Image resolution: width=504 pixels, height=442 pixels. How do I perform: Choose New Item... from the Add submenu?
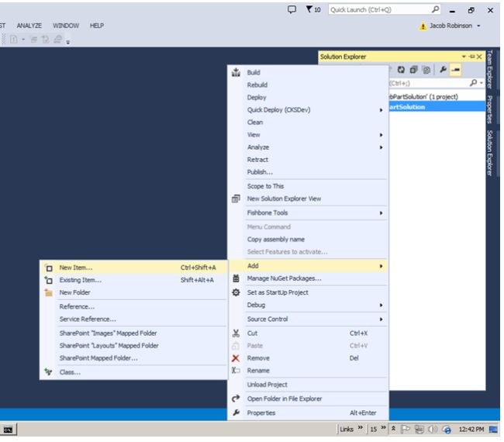[133, 268]
